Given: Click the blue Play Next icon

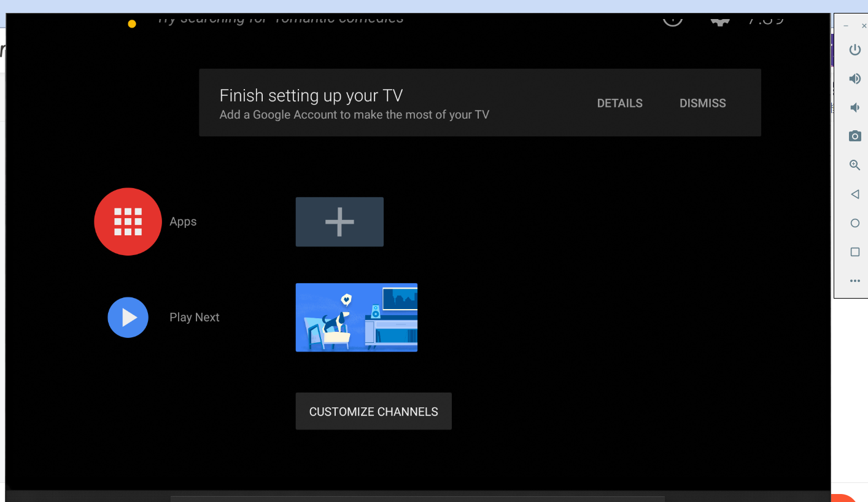Looking at the screenshot, I should pyautogui.click(x=128, y=318).
